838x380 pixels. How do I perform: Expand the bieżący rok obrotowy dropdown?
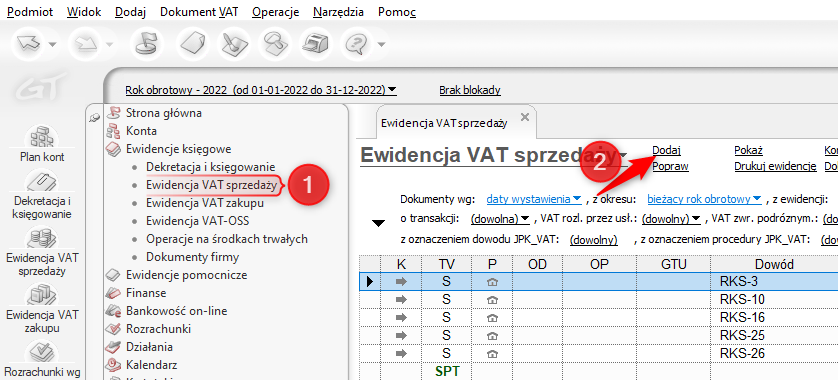click(704, 199)
